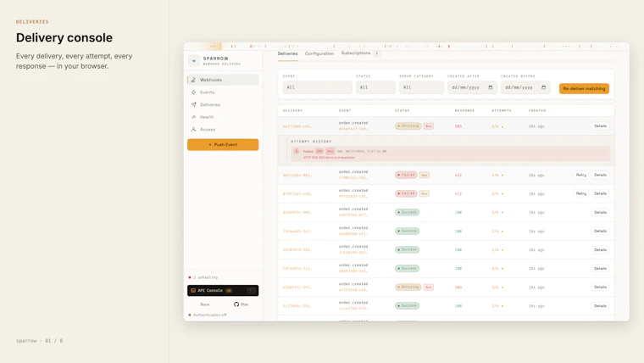Click the GitHub icon beside Star
This screenshot has width=644, height=363.
236,304
